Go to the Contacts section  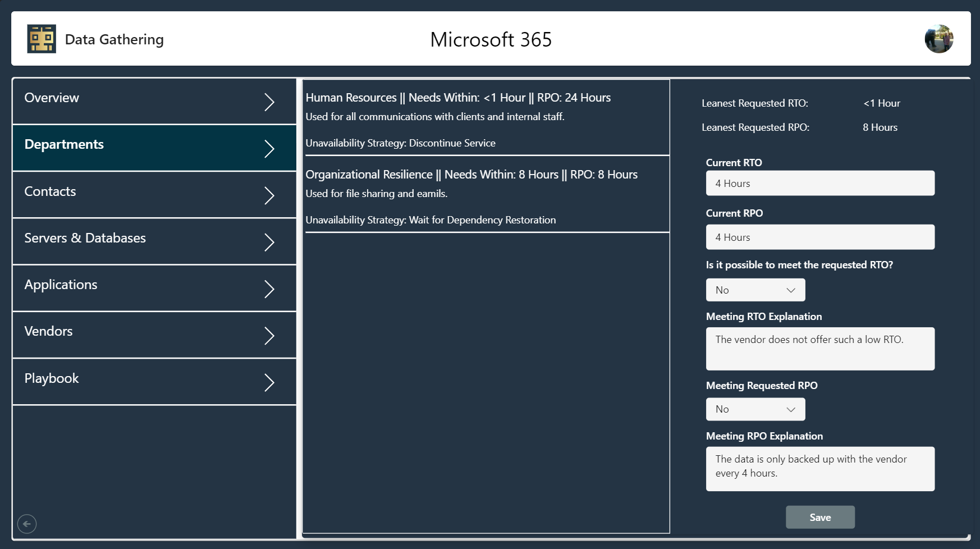154,195
